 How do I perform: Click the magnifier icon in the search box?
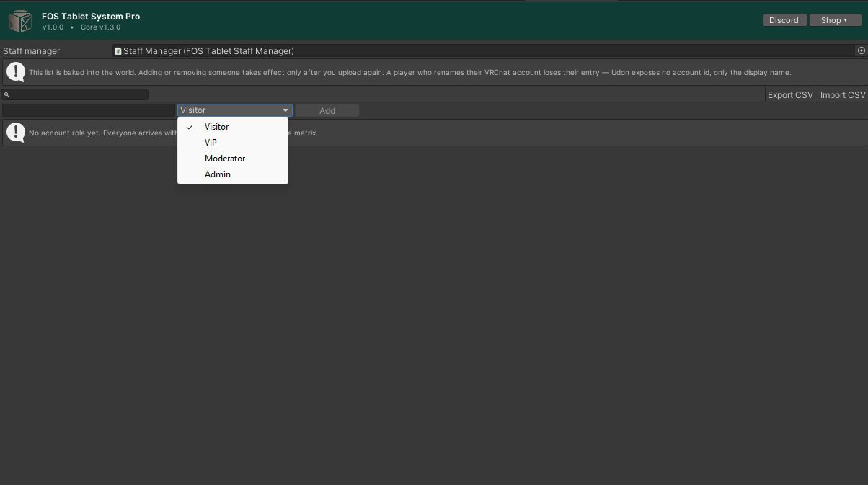pos(6,94)
